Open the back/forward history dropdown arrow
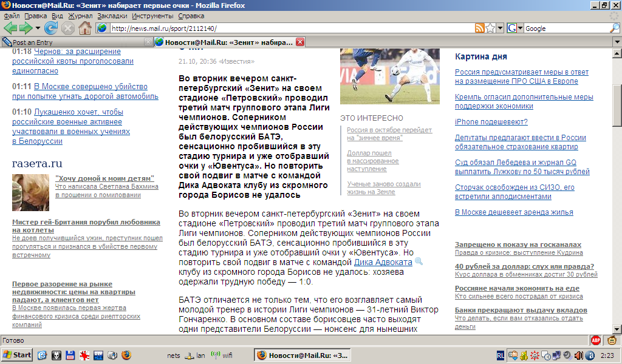Screen dimensions: 622x364 (38, 28)
